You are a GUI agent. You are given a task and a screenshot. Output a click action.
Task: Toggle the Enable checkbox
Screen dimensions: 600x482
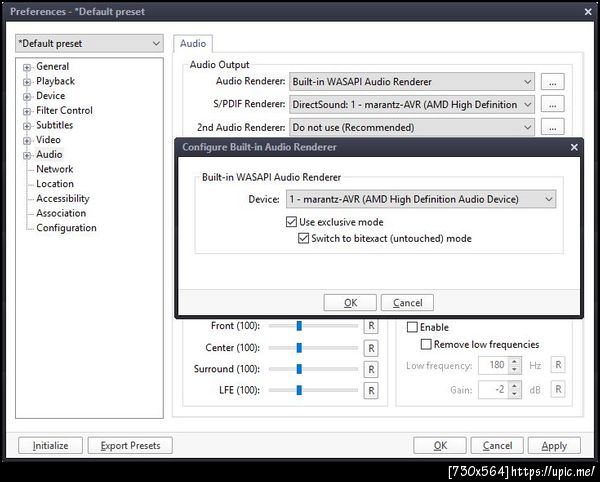click(x=412, y=327)
